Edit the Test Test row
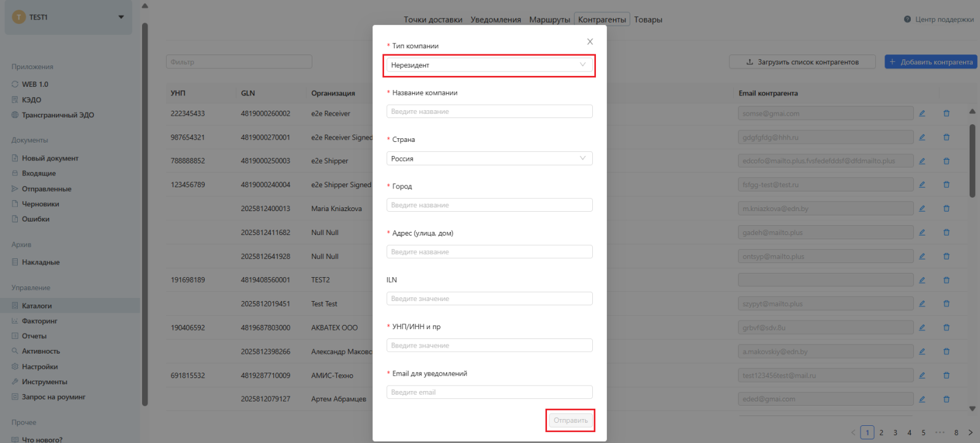 [922, 303]
